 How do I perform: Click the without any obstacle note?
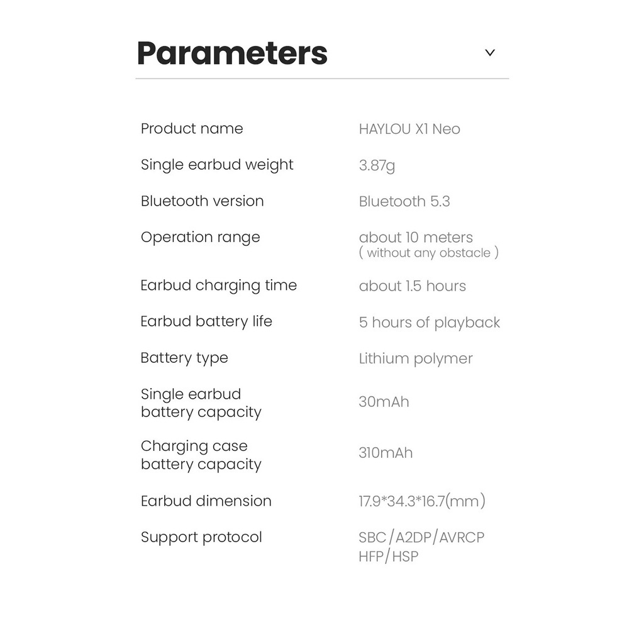pos(428,253)
